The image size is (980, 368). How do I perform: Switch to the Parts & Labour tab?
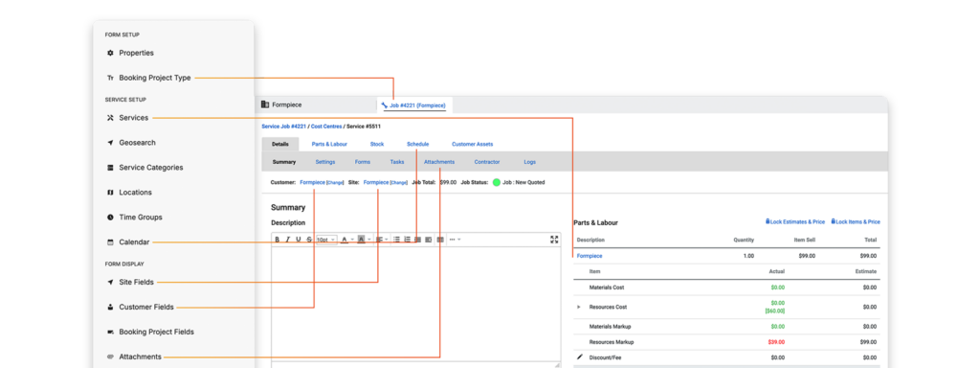329,144
